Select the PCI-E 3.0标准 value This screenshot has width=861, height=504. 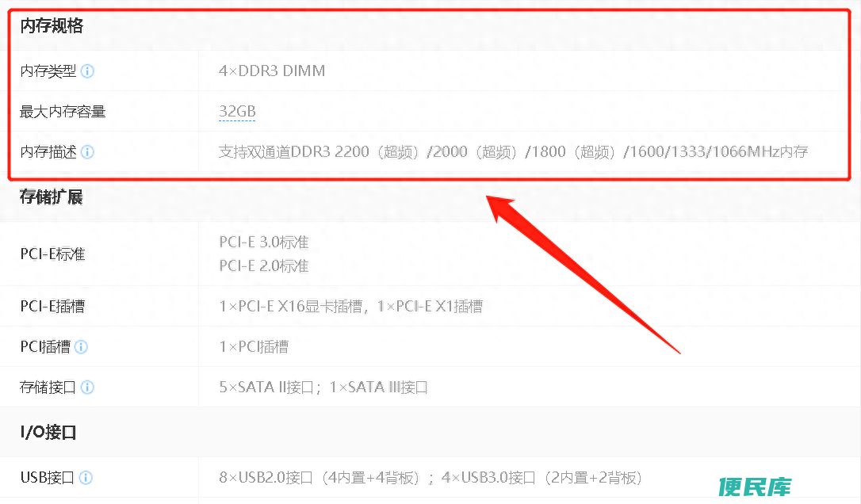tap(264, 242)
